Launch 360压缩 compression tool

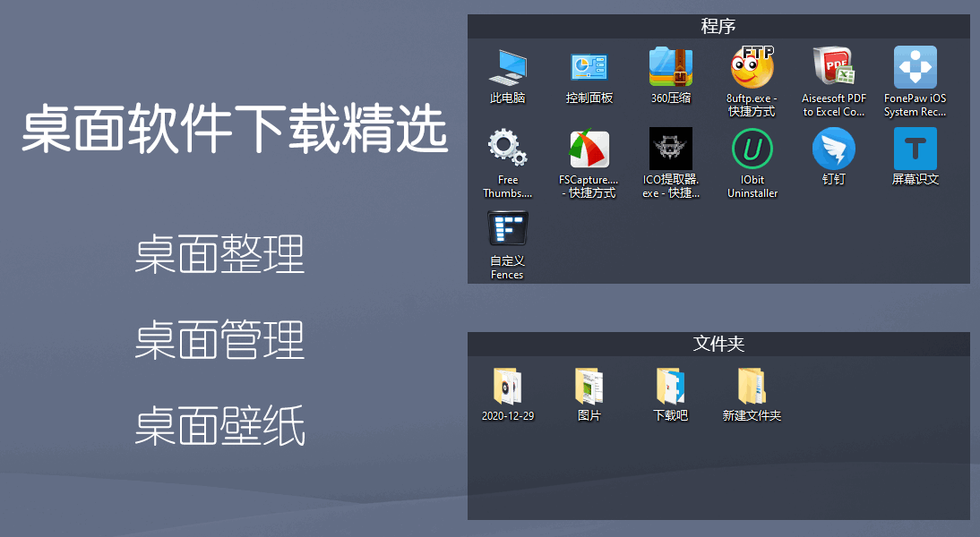[x=670, y=67]
